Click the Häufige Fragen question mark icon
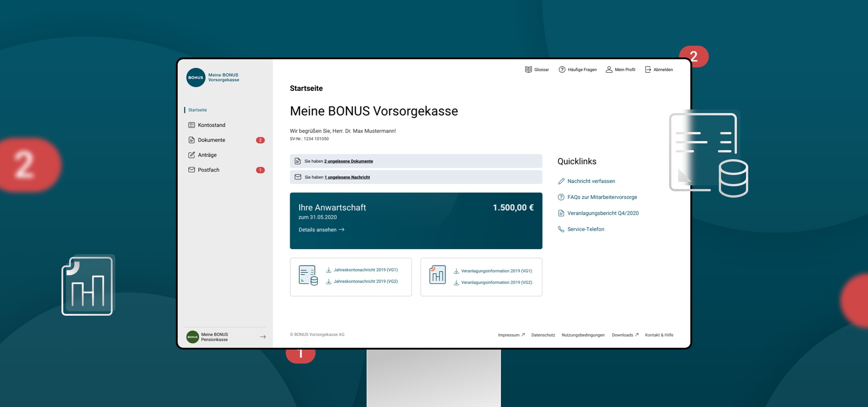 point(562,70)
